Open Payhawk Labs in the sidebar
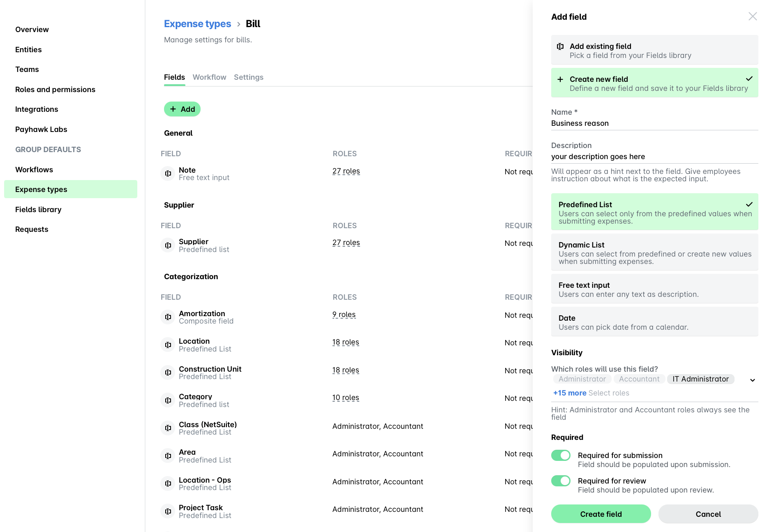 tap(41, 130)
